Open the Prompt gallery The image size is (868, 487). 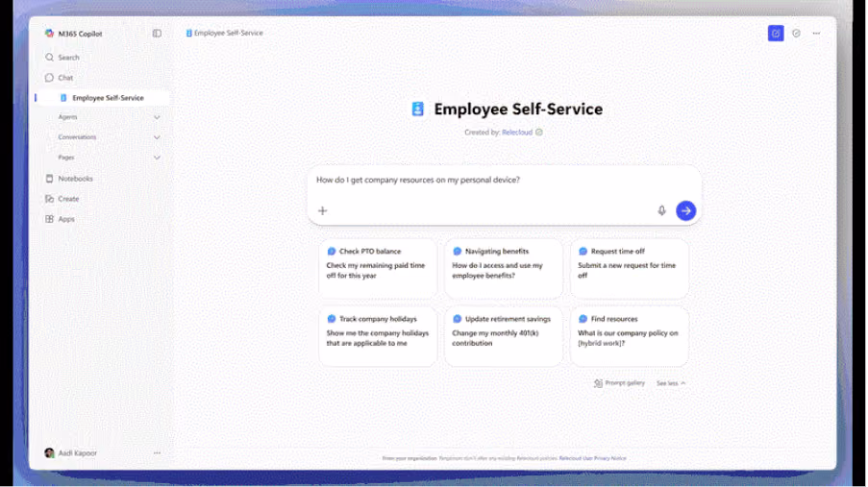619,383
